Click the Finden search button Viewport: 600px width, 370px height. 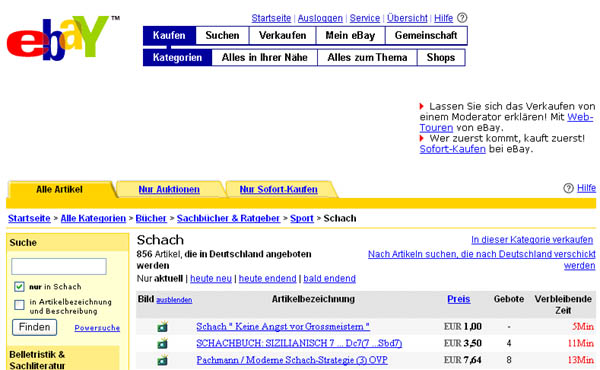34,327
